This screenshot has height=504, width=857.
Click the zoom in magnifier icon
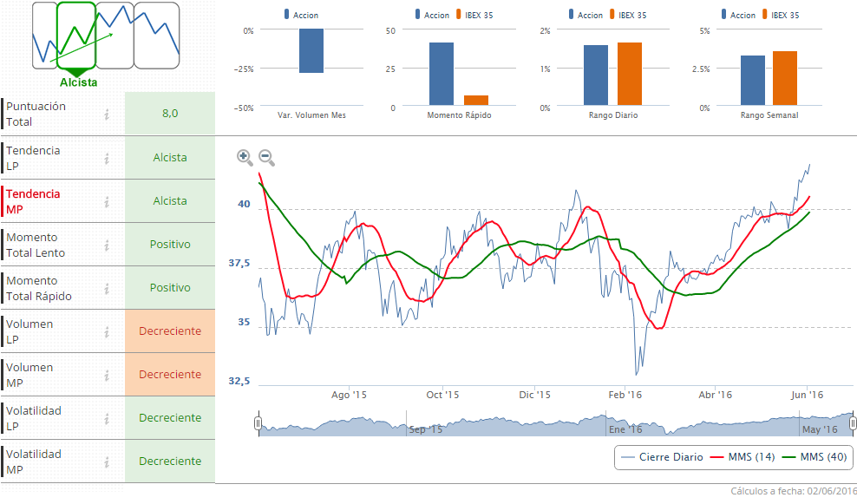(245, 157)
